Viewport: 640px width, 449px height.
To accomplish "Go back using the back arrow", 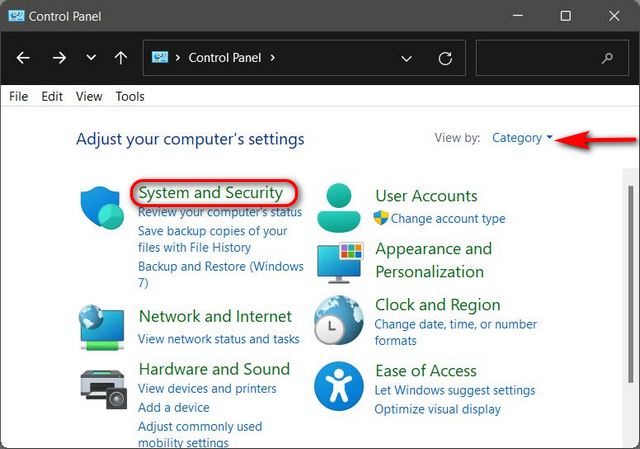I will tap(23, 58).
